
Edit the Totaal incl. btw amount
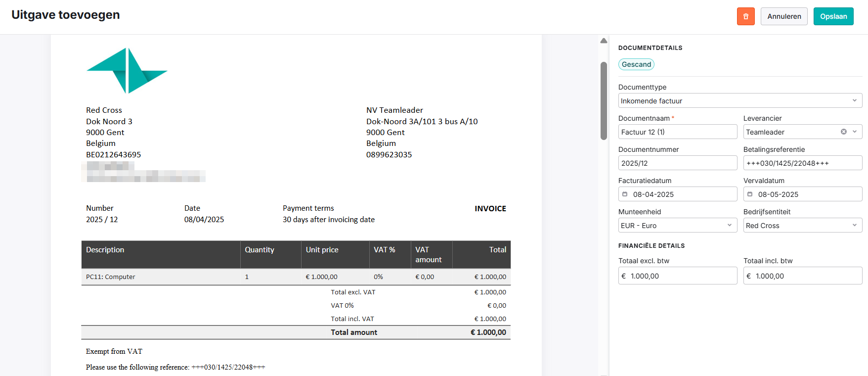pyautogui.click(x=803, y=276)
